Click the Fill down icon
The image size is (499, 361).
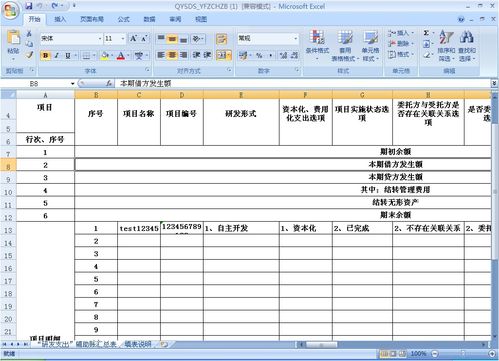426,44
